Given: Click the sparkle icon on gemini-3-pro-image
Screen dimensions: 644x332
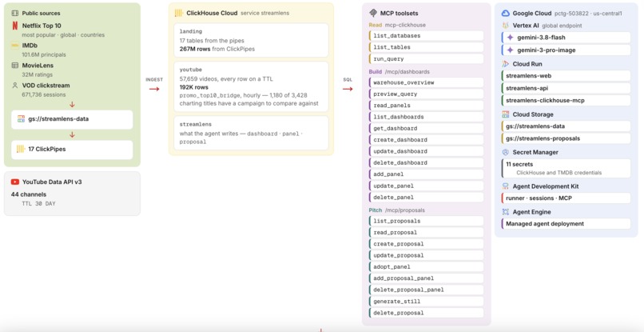Looking at the screenshot, I should coord(510,50).
